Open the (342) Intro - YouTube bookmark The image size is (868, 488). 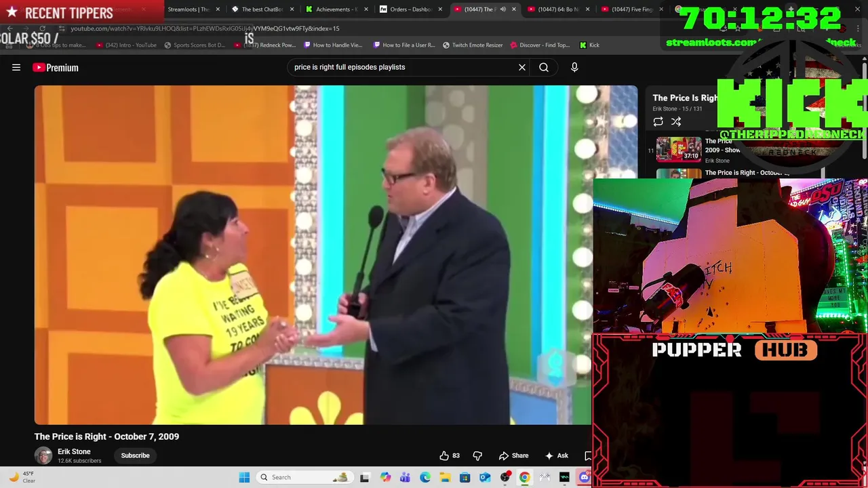(x=126, y=45)
